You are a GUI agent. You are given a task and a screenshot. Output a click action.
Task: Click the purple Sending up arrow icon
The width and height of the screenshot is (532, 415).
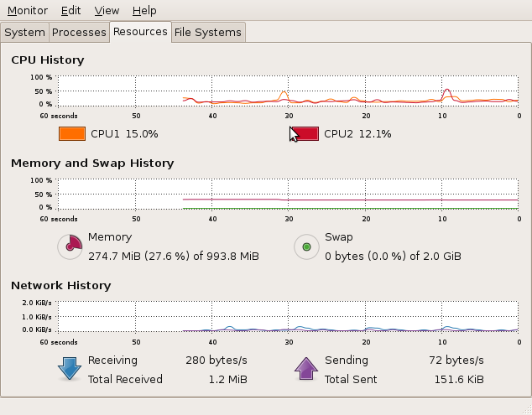tap(306, 369)
